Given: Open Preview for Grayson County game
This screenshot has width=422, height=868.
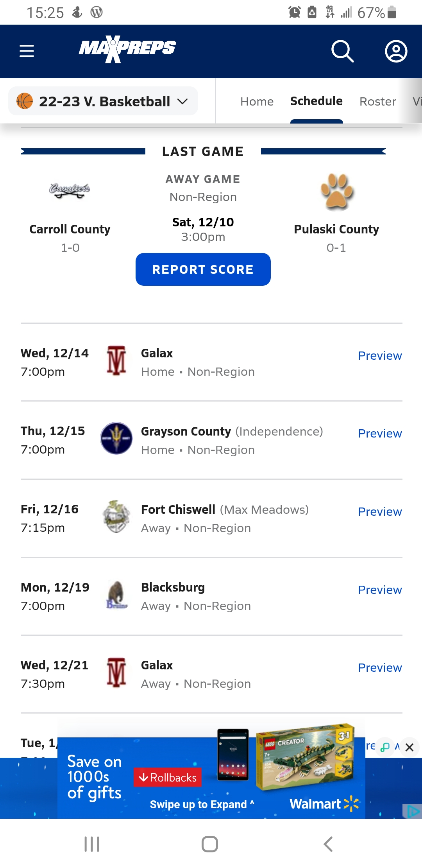Looking at the screenshot, I should [x=380, y=434].
